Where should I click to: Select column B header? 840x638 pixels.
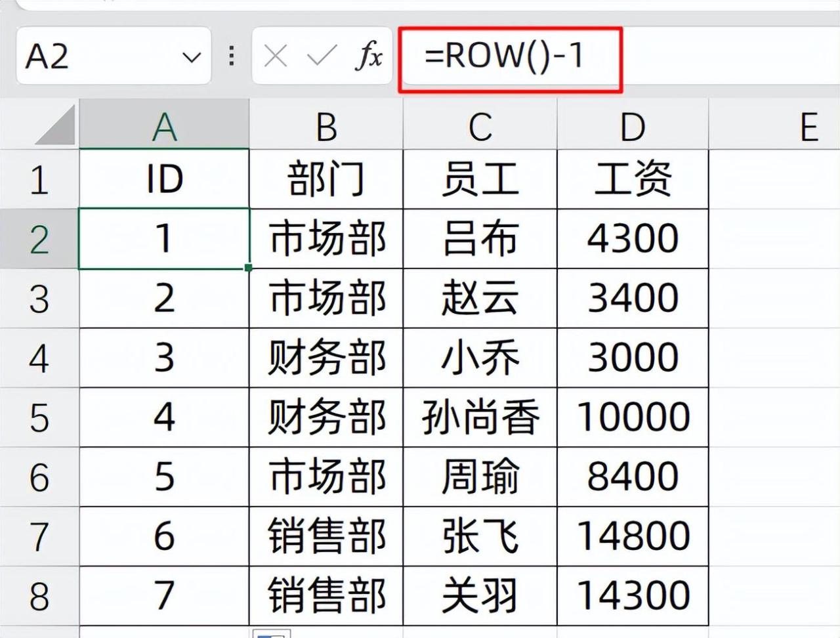pyautogui.click(x=326, y=124)
